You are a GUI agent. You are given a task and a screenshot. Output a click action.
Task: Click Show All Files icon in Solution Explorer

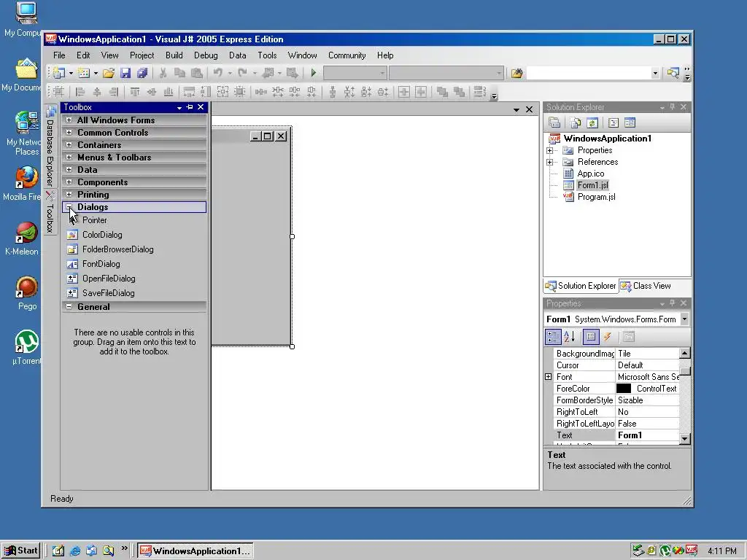click(x=576, y=122)
